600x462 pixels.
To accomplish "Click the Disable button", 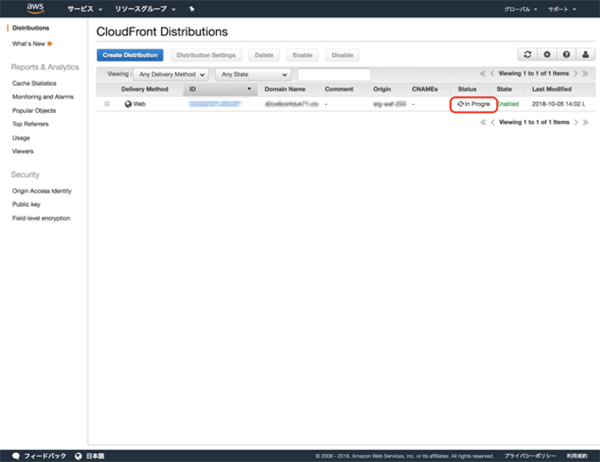I will tap(342, 55).
